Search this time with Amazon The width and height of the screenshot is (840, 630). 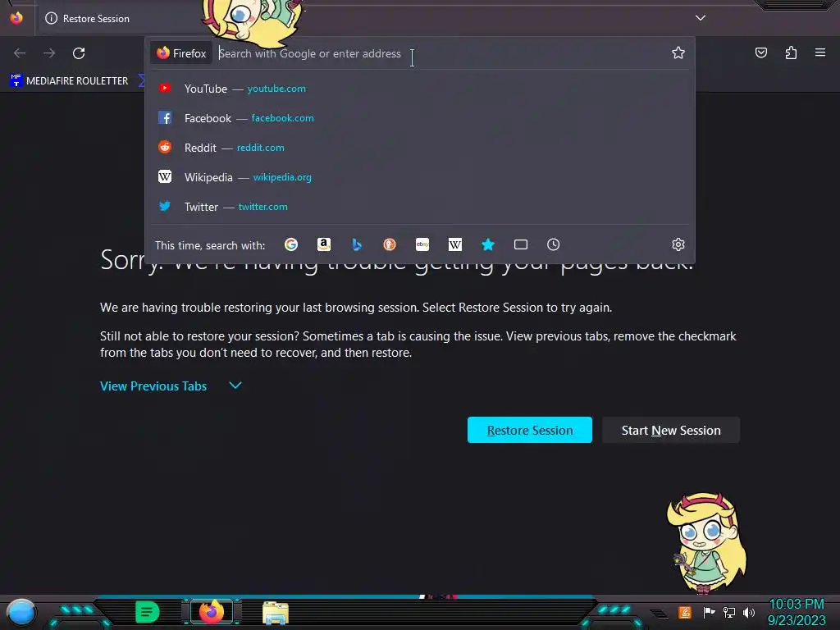click(323, 244)
